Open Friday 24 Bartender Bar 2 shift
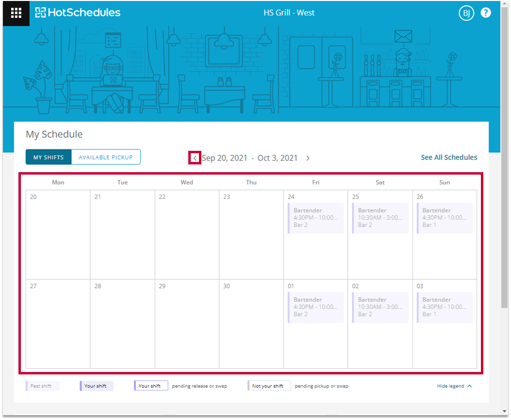This screenshot has height=420, width=511. (315, 218)
